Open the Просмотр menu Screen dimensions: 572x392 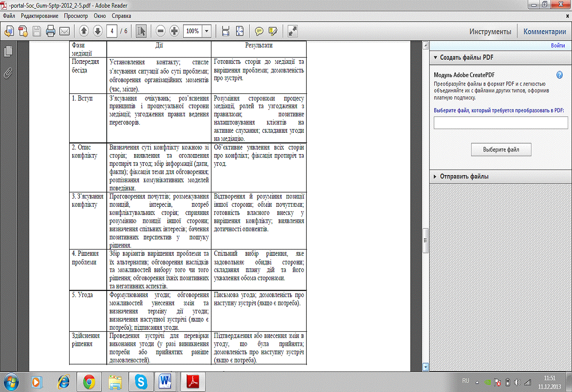point(75,16)
